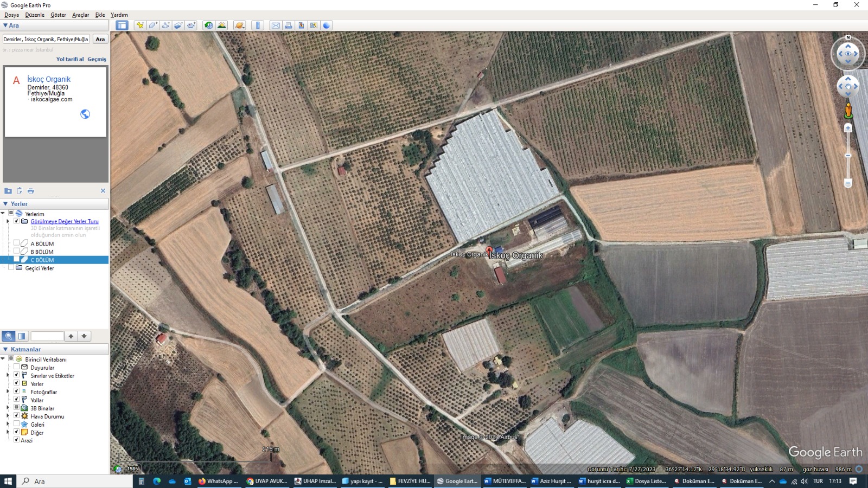Open the Araçlar menu
Viewport: 868px width, 488px height.
(x=80, y=15)
